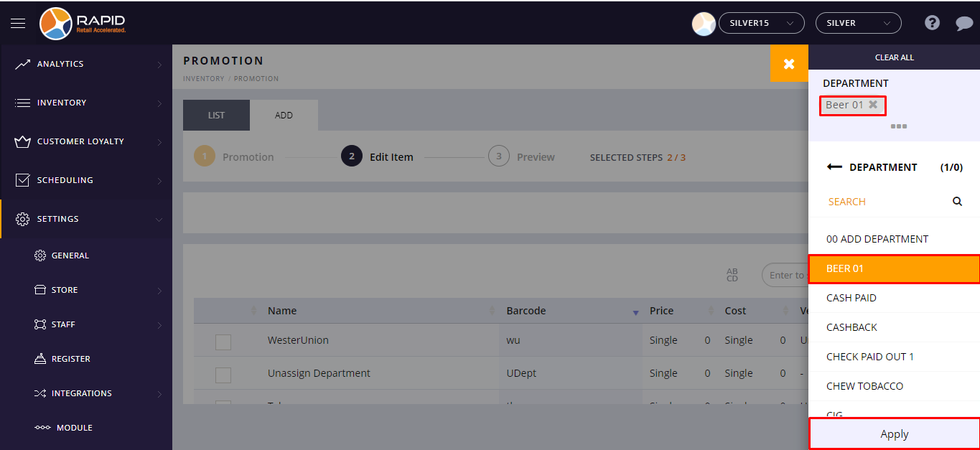Viewport: 980px width, 450px height.
Task: Open the SILVER dropdown
Action: pyautogui.click(x=858, y=23)
